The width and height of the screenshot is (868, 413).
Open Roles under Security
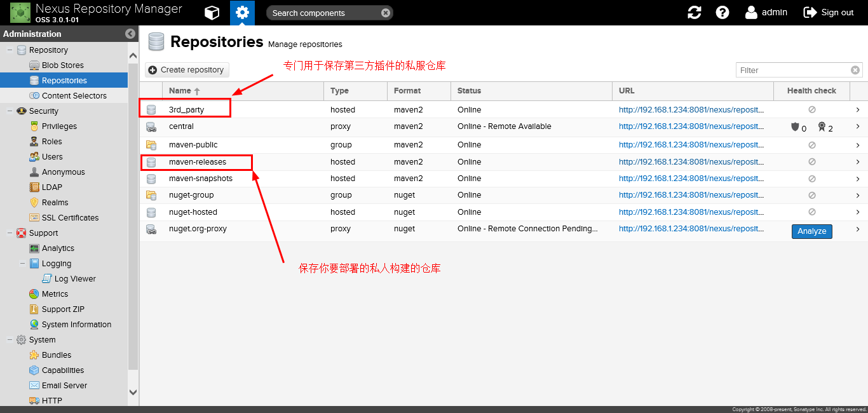[52, 142]
